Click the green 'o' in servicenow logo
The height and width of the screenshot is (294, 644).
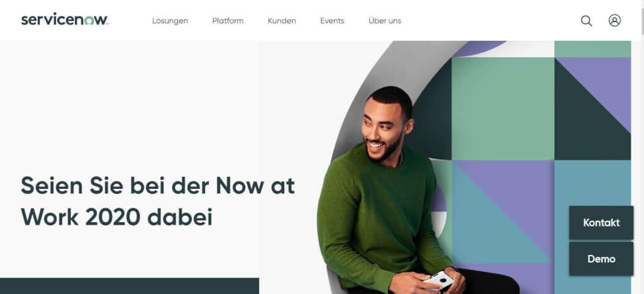90,21
